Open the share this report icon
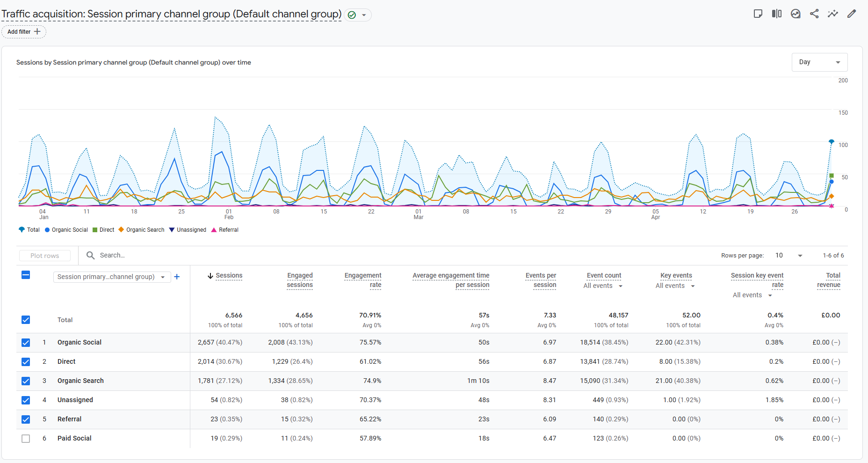This screenshot has width=868, height=463. tap(814, 14)
